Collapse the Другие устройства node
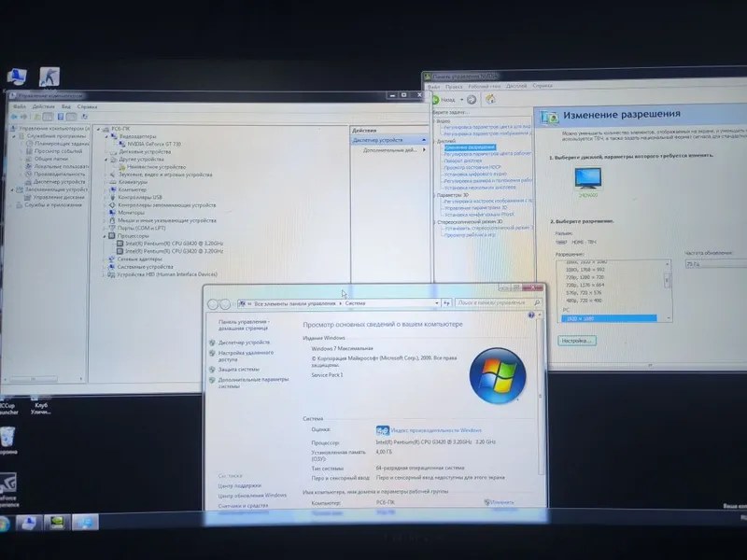Screen dimensions: 747x560 pyautogui.click(x=106, y=160)
